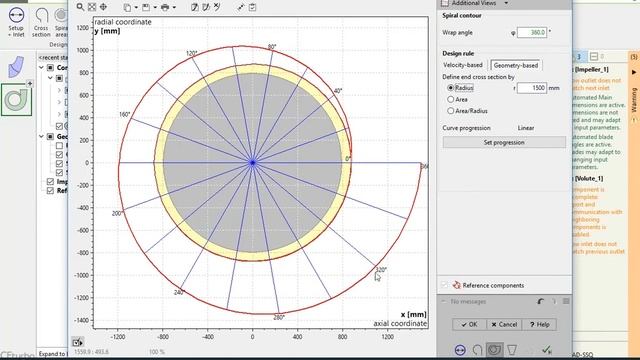640x360 pixels.
Task: Toggle tri-state checkbox of 'Con' group
Action: point(50,67)
